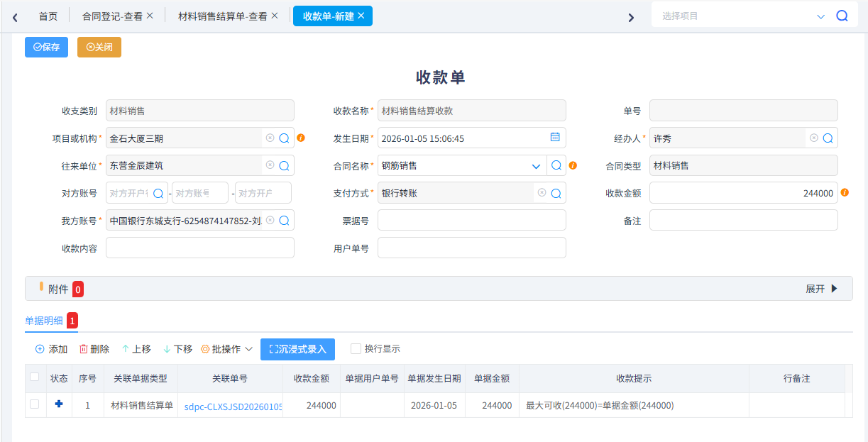Select the 添加 add-row icon

click(x=40, y=348)
